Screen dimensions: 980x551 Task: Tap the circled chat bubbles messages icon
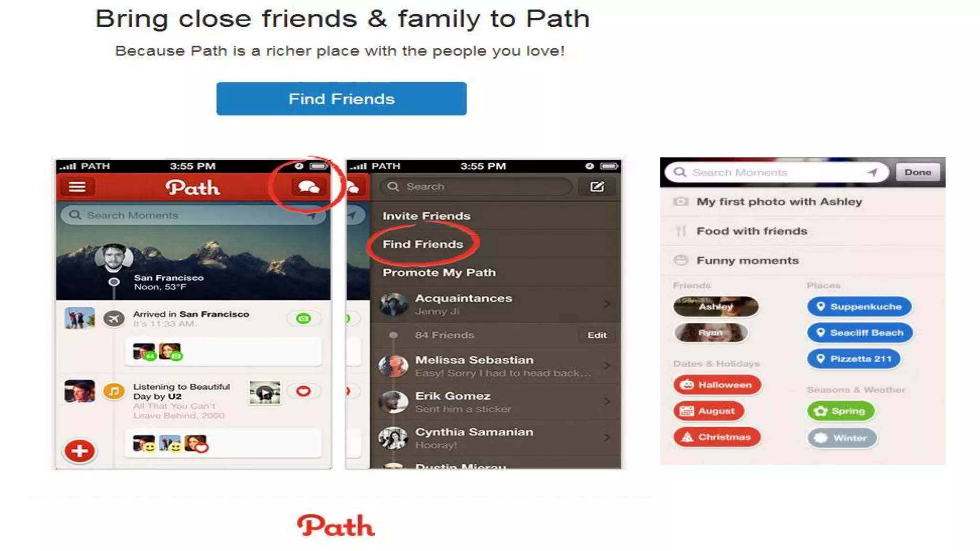pyautogui.click(x=309, y=187)
